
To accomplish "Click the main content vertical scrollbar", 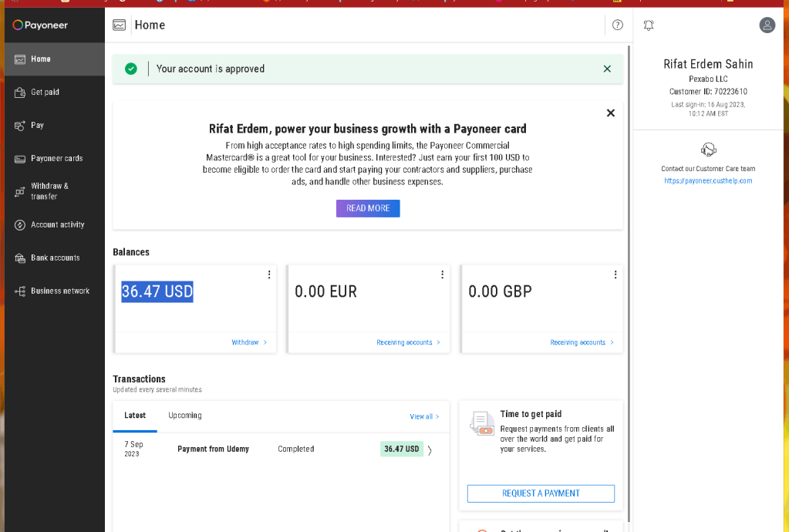I will 629,284.
